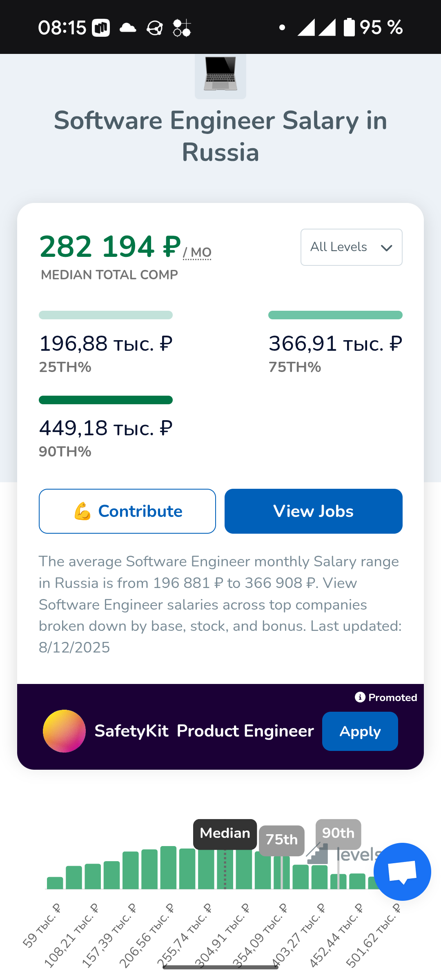Tap the SafetyKit gradient logo
441x980 pixels.
(64, 731)
